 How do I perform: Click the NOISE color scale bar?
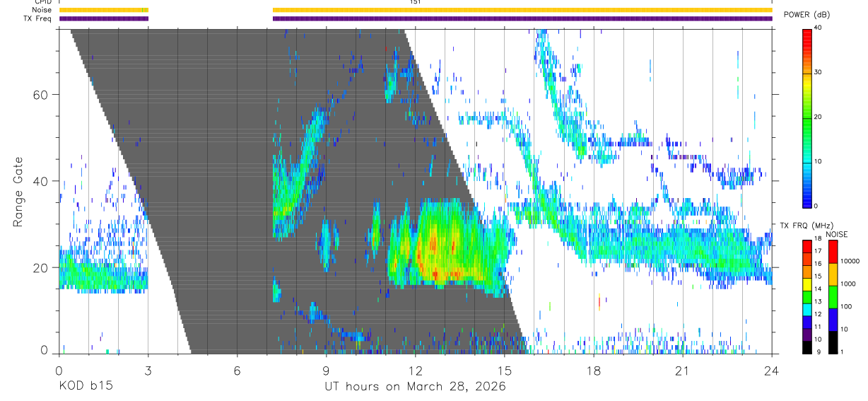tap(833, 297)
